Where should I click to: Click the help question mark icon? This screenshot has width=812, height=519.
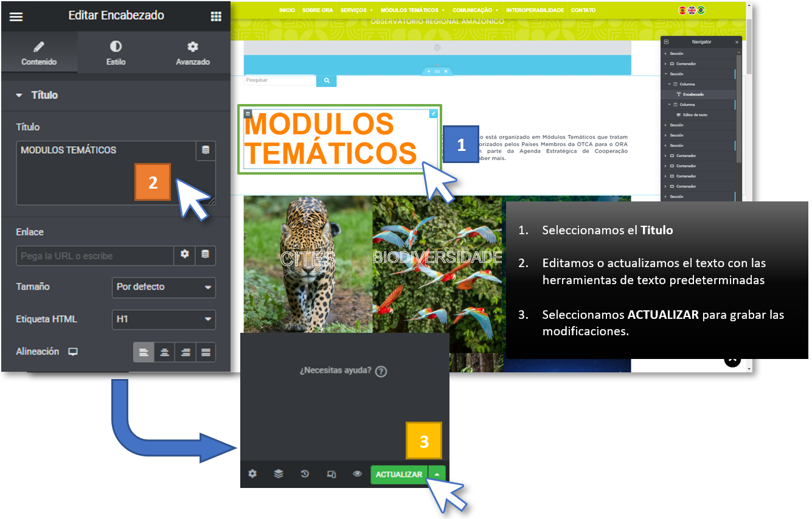pyautogui.click(x=381, y=371)
